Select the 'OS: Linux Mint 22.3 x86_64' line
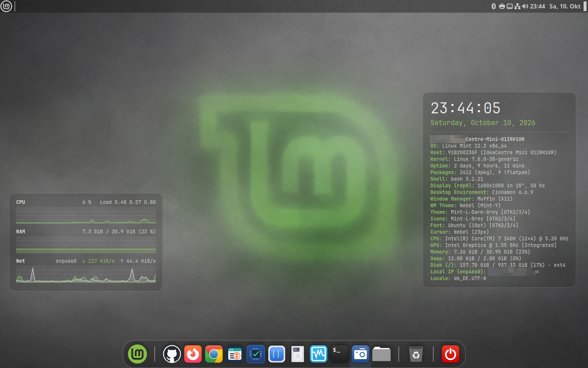The image size is (588, 368). click(x=469, y=146)
